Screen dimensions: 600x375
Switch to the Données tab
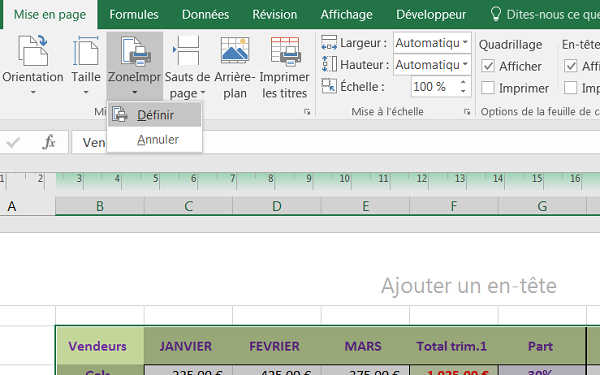[205, 15]
